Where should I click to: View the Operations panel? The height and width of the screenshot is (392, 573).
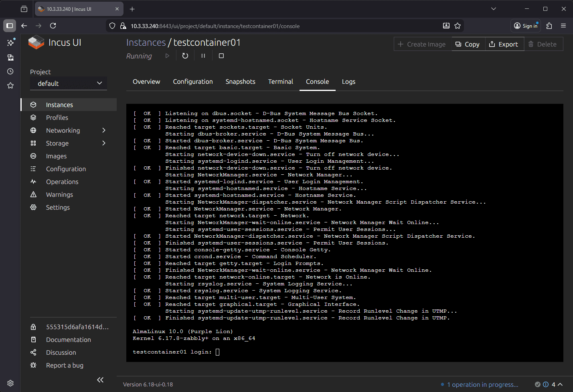pos(62,182)
